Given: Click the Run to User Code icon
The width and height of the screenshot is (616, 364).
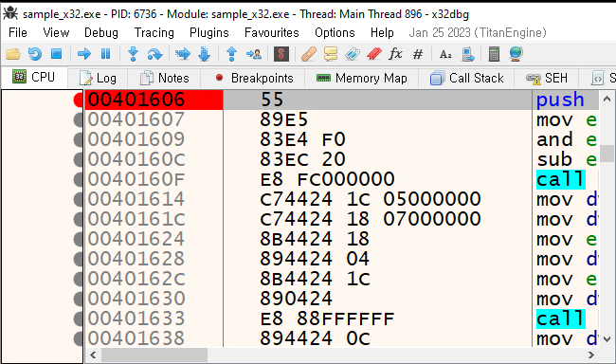Looking at the screenshot, I should (x=254, y=54).
